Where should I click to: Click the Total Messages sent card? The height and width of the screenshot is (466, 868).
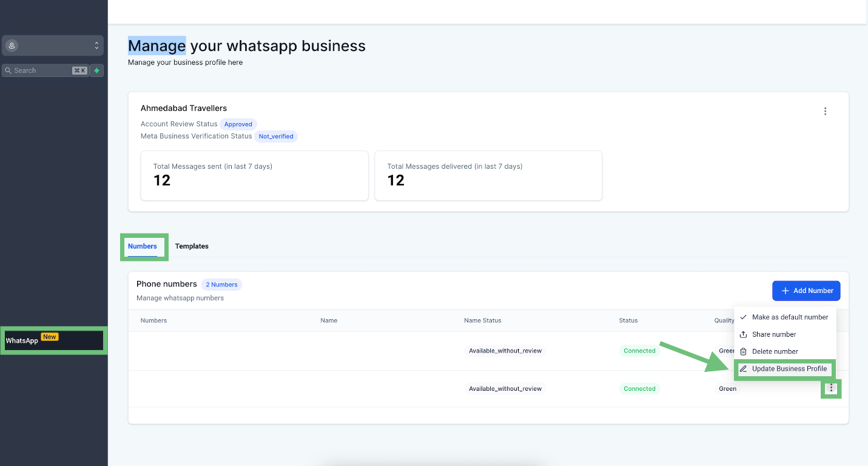click(x=255, y=175)
